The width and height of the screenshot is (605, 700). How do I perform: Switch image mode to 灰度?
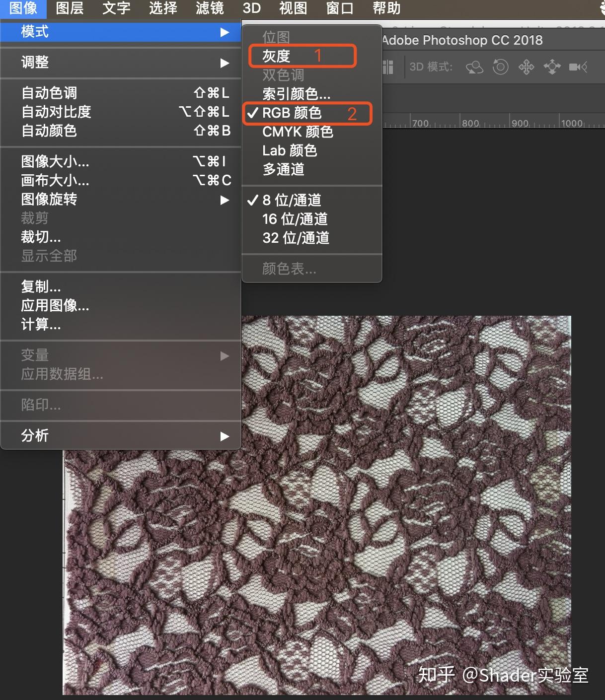click(312, 56)
